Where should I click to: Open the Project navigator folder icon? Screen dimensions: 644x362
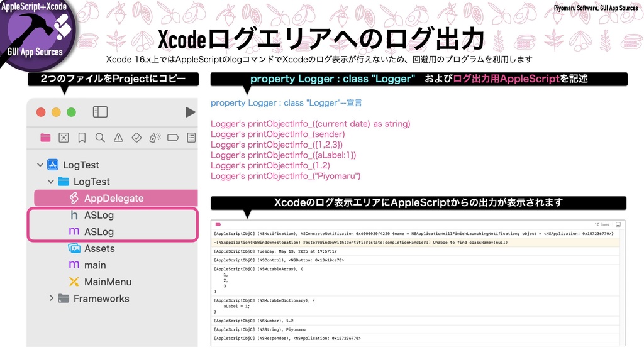[44, 137]
